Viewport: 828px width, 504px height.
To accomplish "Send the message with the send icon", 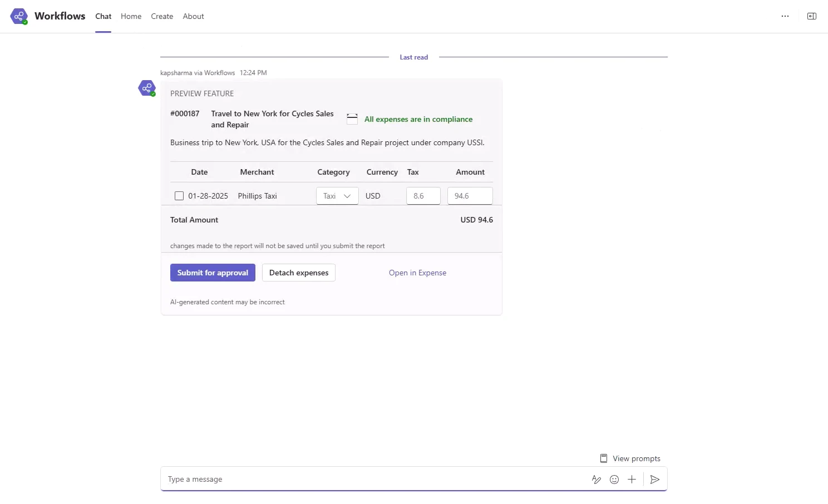I will pyautogui.click(x=654, y=479).
